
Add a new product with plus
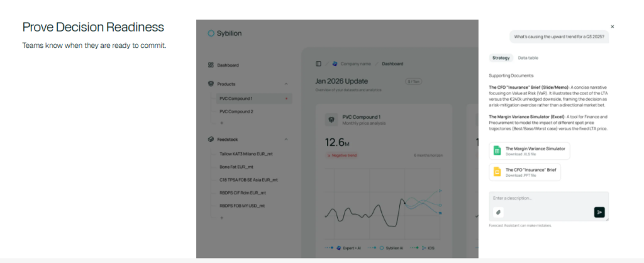click(221, 123)
